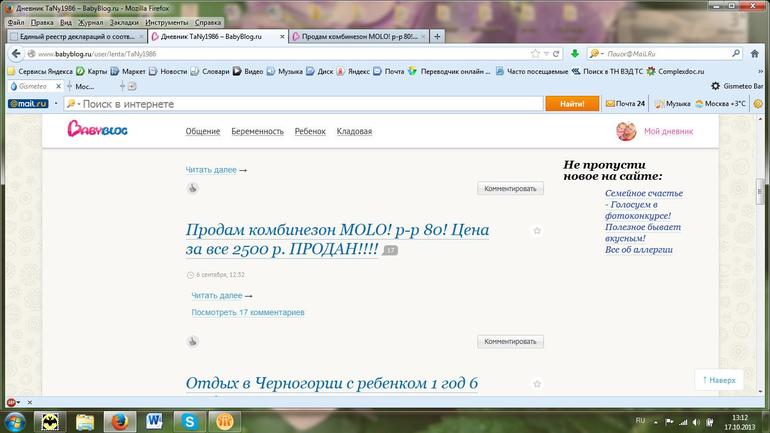This screenshot has height=433, width=770.
Task: Switch to Продам комбинезон MOLO tab
Action: click(x=359, y=36)
